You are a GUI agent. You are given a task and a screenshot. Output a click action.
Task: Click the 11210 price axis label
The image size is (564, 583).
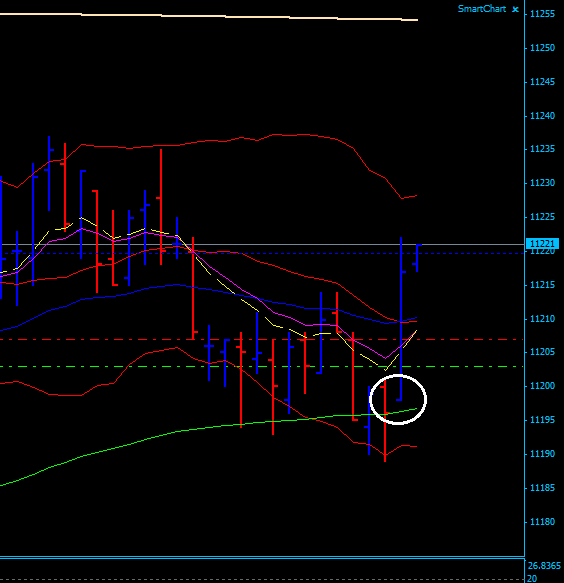542,319
